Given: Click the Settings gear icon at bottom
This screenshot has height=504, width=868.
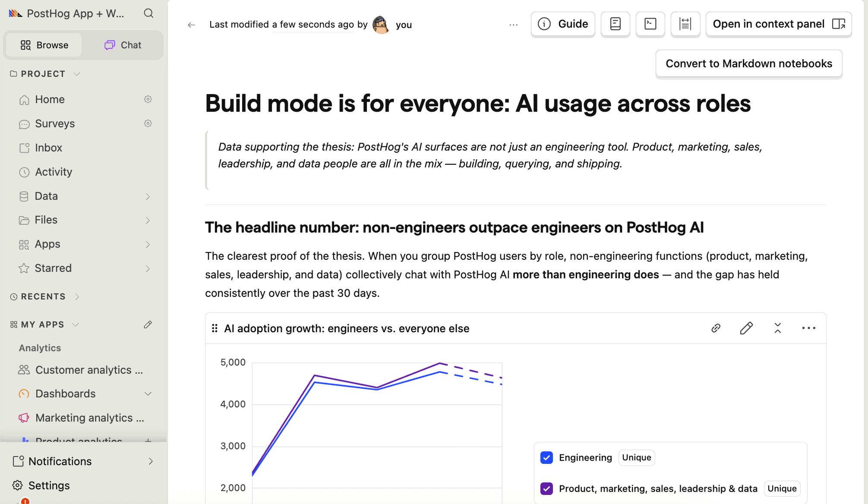Looking at the screenshot, I should coord(17,485).
